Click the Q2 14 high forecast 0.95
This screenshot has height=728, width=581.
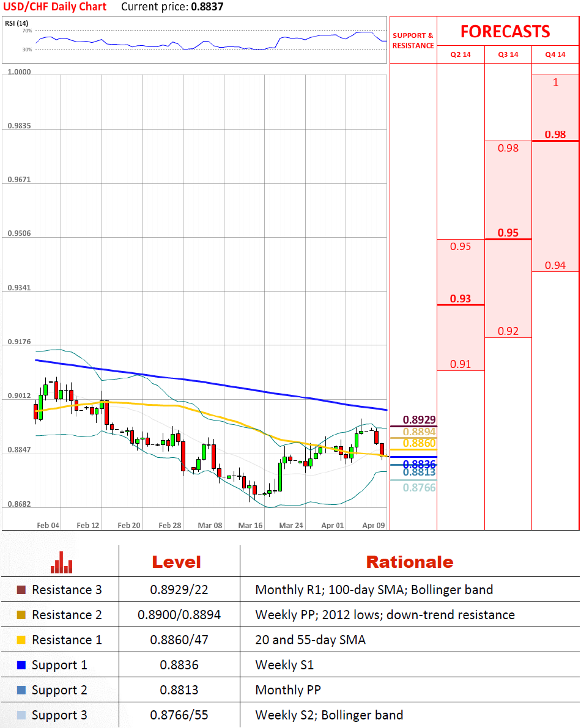pyautogui.click(x=461, y=246)
